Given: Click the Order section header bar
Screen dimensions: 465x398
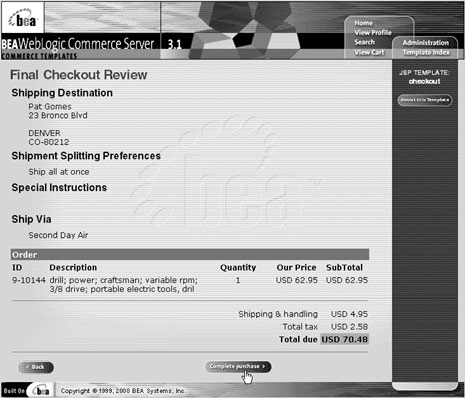Looking at the screenshot, I should (190, 255).
